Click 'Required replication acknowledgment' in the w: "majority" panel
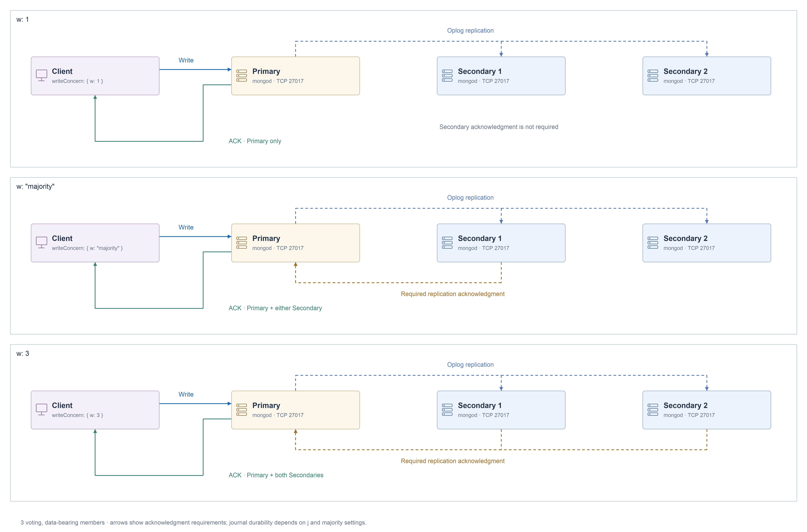 coord(452,294)
